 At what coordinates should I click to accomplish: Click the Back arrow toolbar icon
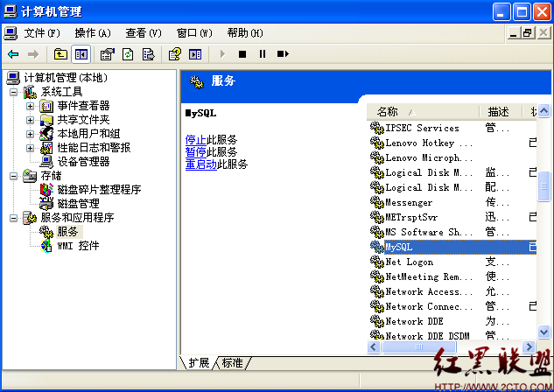point(13,54)
